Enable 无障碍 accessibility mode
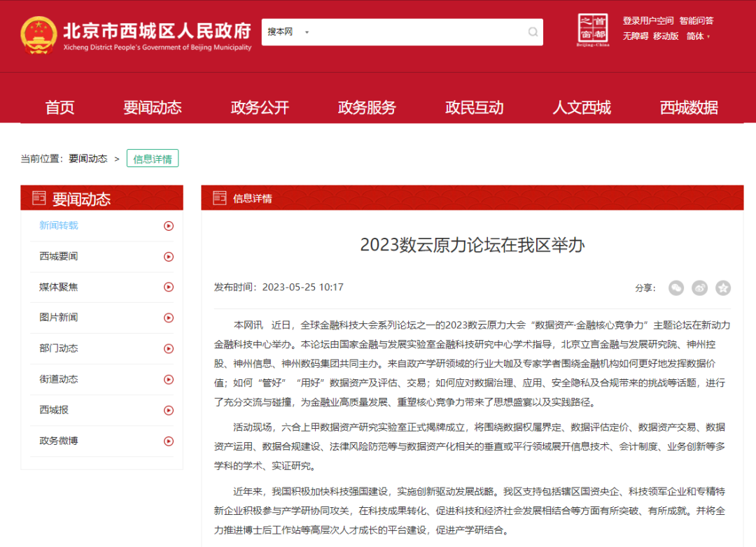 click(x=635, y=36)
